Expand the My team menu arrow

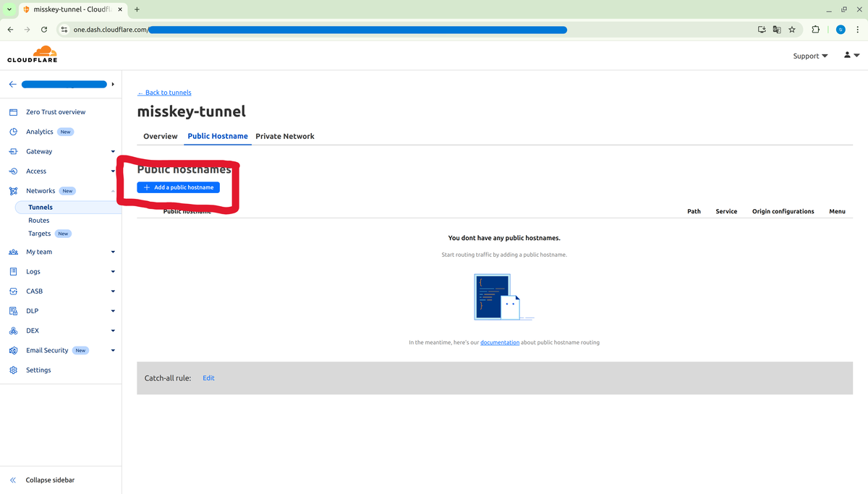pos(113,252)
